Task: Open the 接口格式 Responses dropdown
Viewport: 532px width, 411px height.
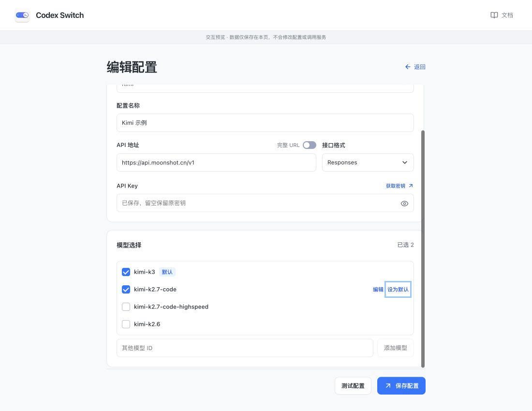Action: pos(368,162)
